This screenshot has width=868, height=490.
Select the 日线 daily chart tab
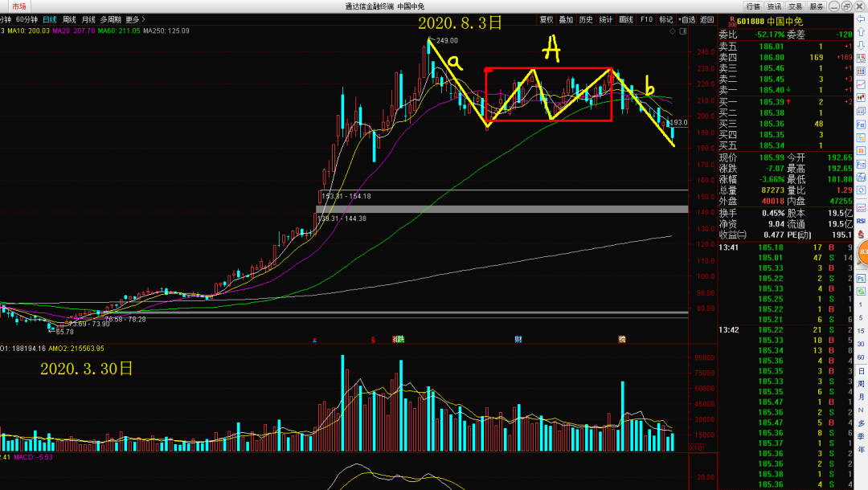[x=50, y=19]
